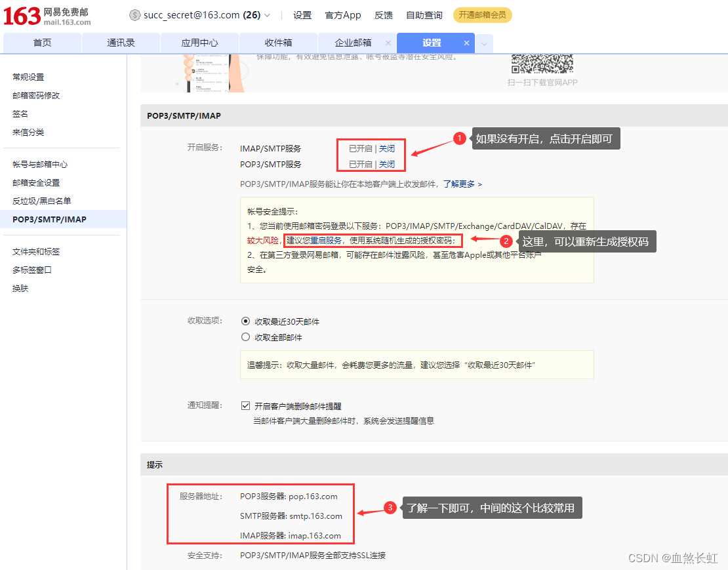The image size is (728, 570).
Task: Switch to the 收件箱 tab
Action: coord(278,43)
